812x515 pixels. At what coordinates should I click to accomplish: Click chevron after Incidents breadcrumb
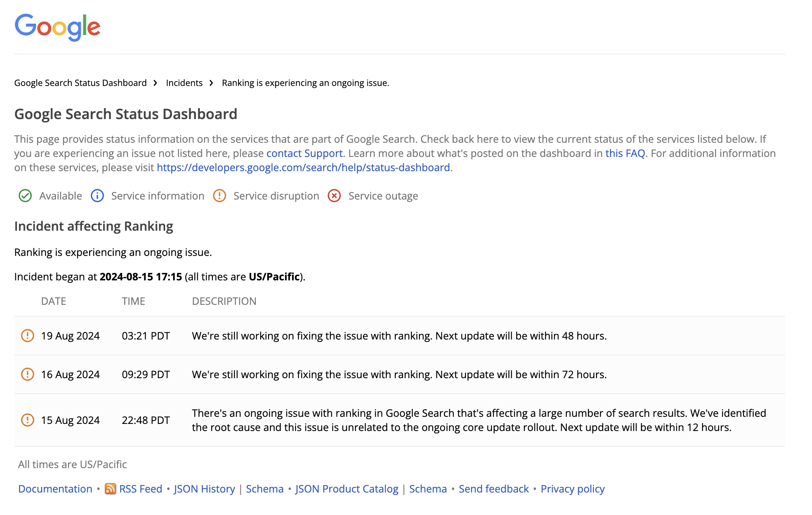(x=212, y=83)
